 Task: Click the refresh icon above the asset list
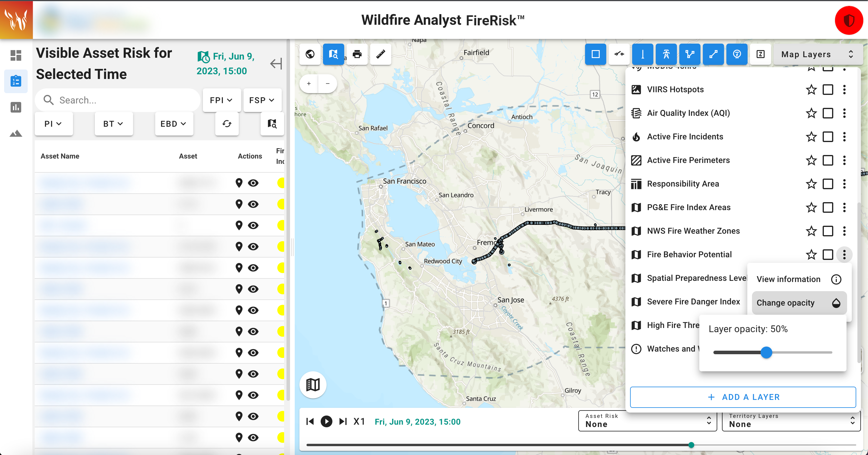click(226, 124)
